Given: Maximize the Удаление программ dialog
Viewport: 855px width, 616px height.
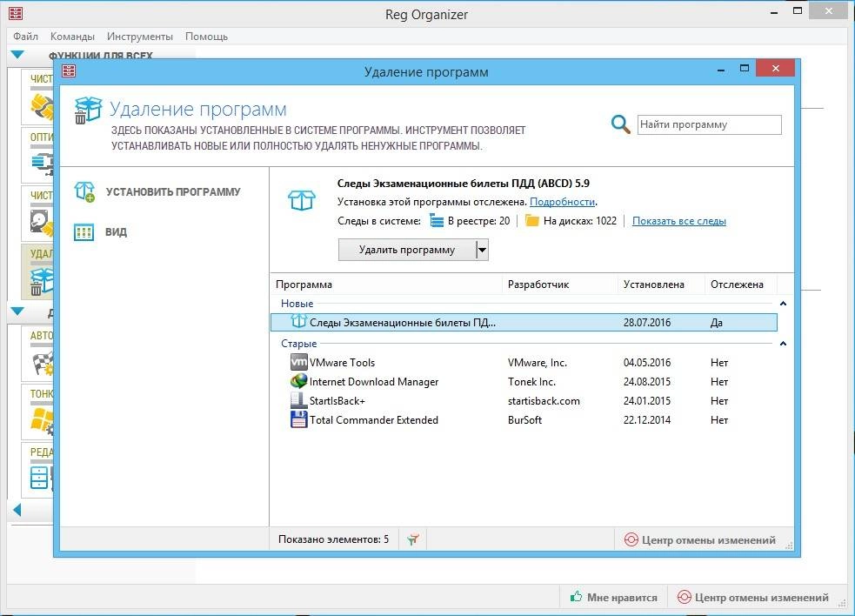Looking at the screenshot, I should click(745, 68).
